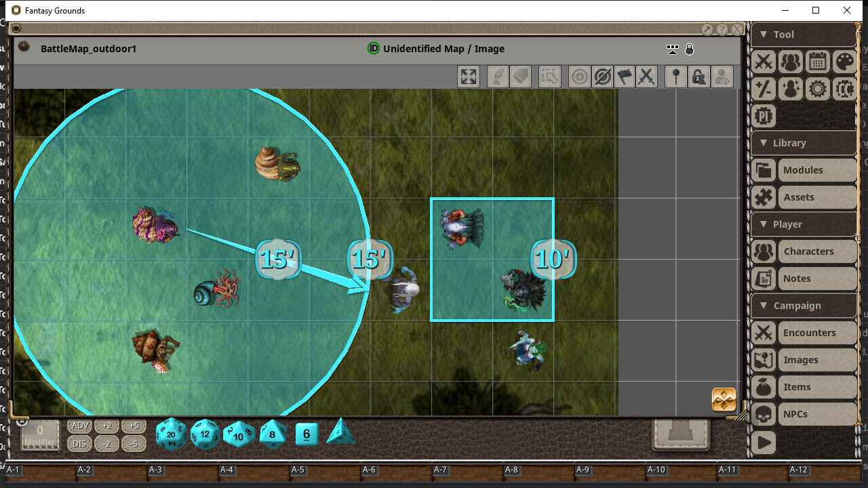Click hotkey slot A-7
Viewport: 868px width, 488px height.
click(467, 472)
